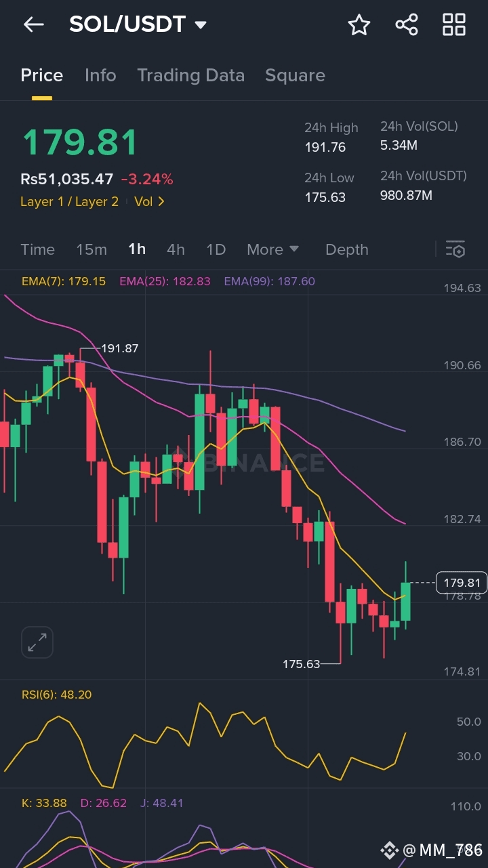
Task: Click the EMA(99): 187.60 indicator label
Action: [x=270, y=281]
